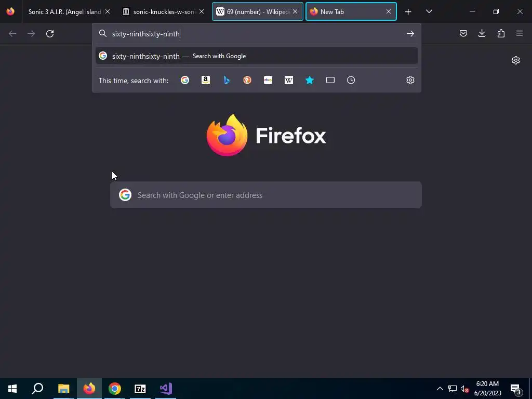532x399 pixels.
Task: Close the New Tab tab
Action: click(x=389, y=11)
